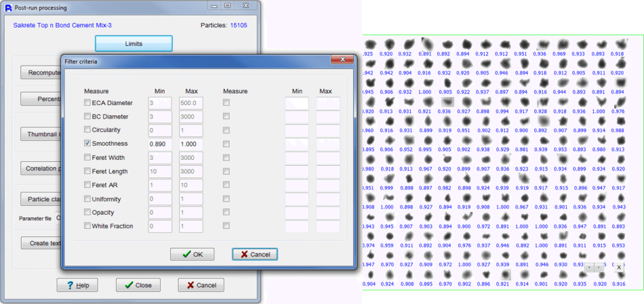Screen dimensions: 644x304
Task: Toggle the Feret AR checkbox
Action: [x=87, y=185]
